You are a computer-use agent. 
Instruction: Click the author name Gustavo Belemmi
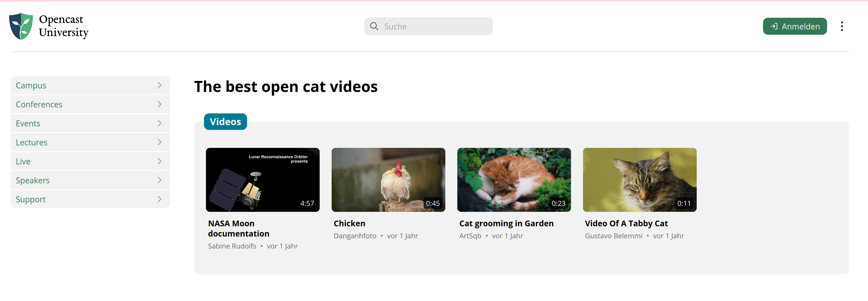(x=614, y=236)
